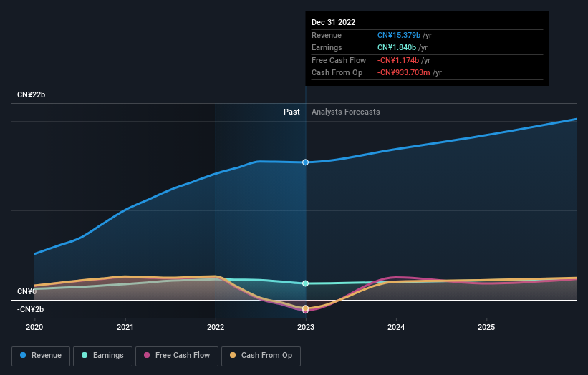588x375 pixels.
Task: Click the 2020 x-axis label
Action: coord(34,328)
